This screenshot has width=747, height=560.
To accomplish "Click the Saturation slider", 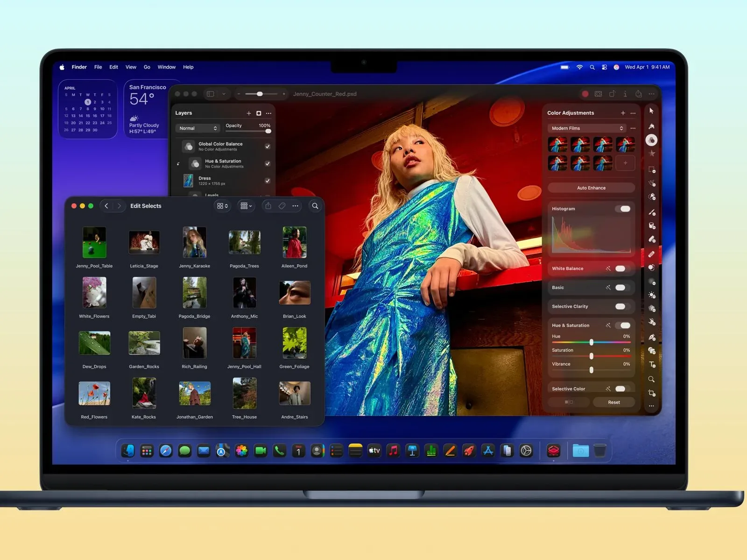I will click(591, 356).
